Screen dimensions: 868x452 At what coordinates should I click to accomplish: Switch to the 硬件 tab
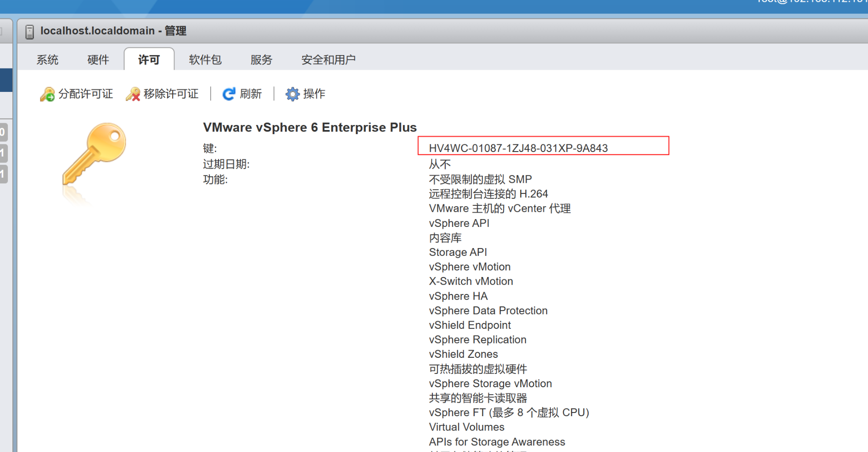click(98, 60)
